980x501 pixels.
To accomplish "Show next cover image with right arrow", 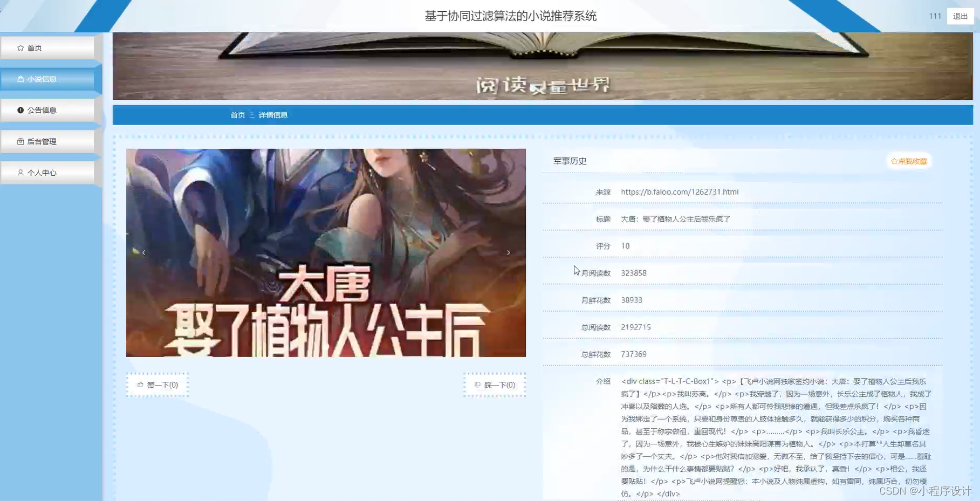I will tap(508, 252).
